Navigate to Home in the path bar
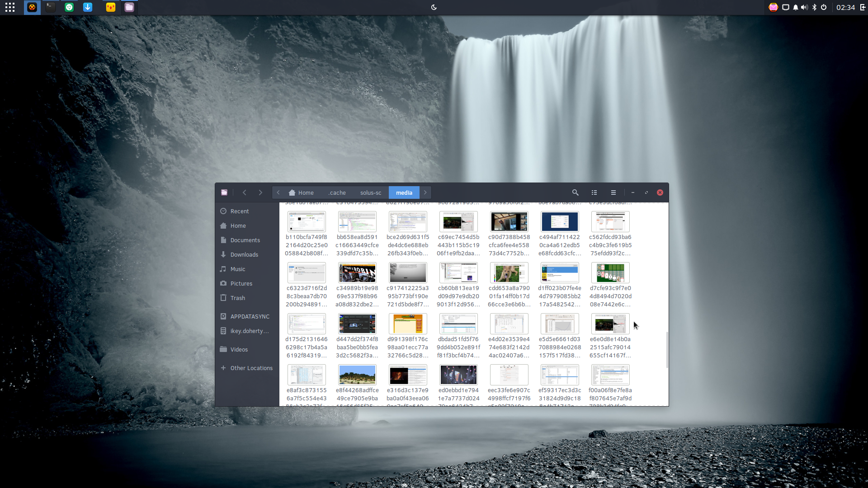The height and width of the screenshot is (488, 868). (302, 192)
